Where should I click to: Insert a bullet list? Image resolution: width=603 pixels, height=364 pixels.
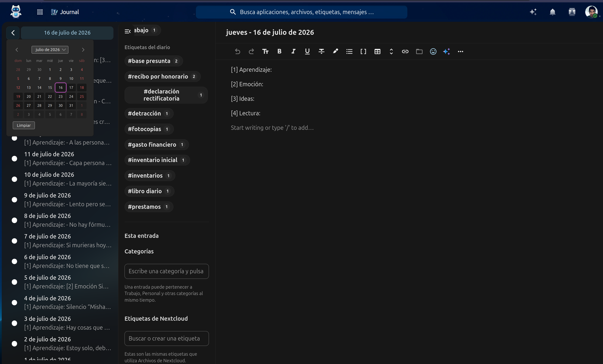pyautogui.click(x=349, y=51)
